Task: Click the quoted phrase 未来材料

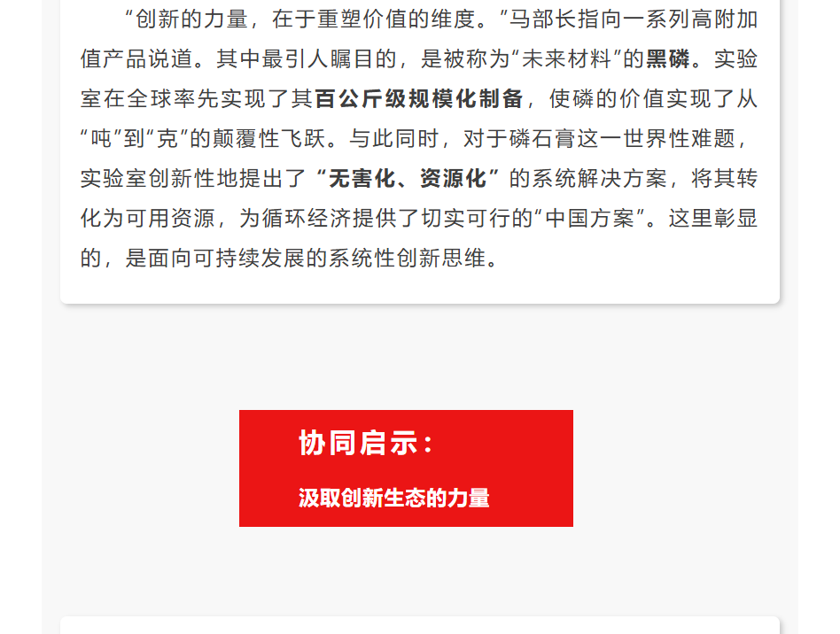Action: [x=567, y=59]
